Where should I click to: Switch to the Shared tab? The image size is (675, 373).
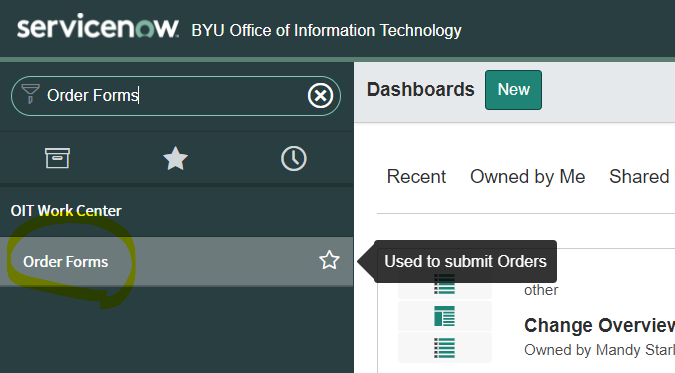pyautogui.click(x=639, y=177)
